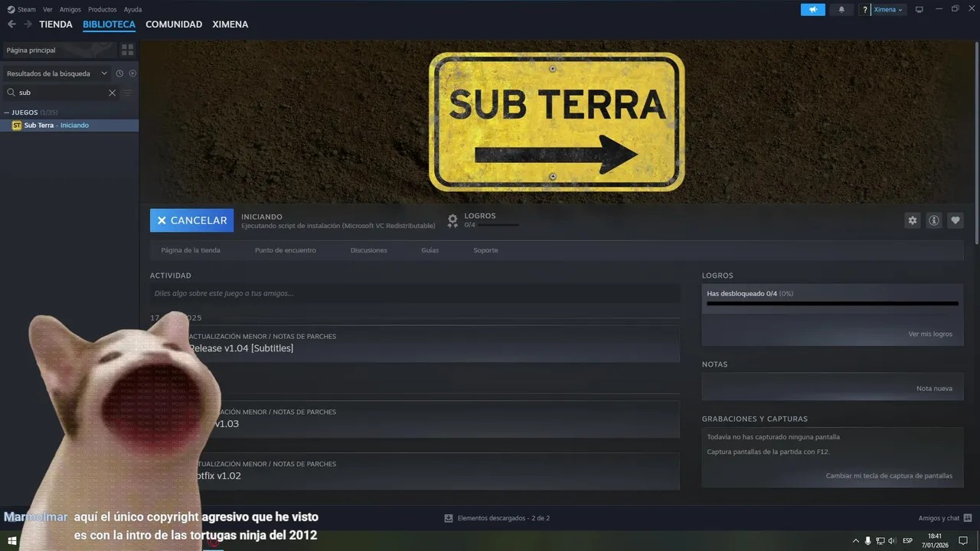Viewport: 980px width, 551px height.
Task: Open the announcements megaphone button
Action: 813,9
